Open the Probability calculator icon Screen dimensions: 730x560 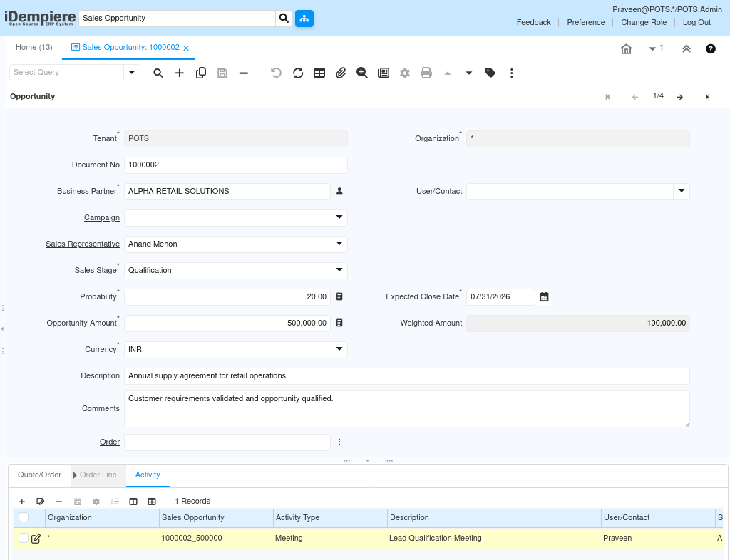click(339, 297)
